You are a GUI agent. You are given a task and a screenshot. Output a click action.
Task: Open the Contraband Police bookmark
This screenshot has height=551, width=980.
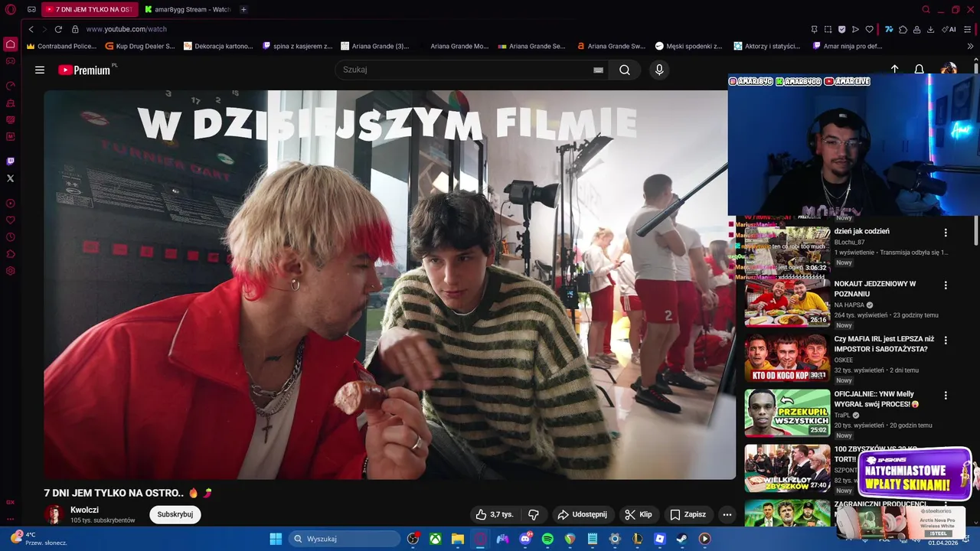coord(61,46)
